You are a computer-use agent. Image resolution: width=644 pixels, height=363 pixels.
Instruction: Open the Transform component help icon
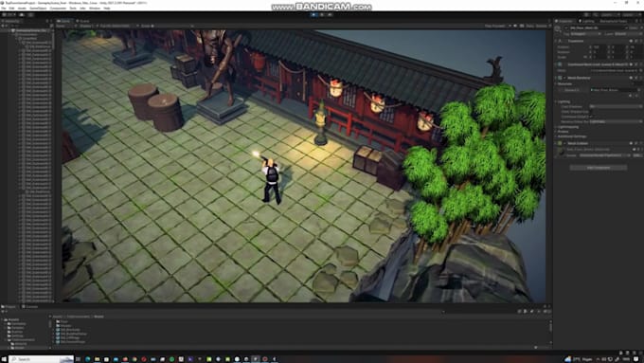631,41
